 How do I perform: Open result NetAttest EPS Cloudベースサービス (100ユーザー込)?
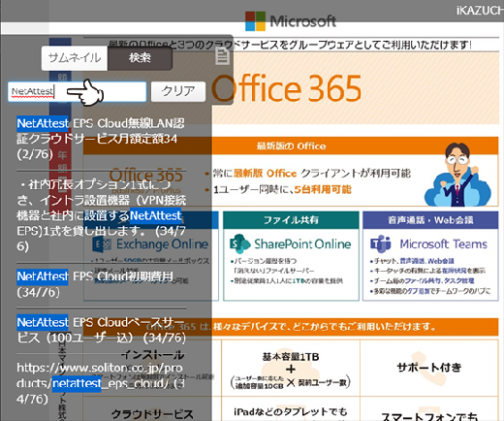[101, 330]
